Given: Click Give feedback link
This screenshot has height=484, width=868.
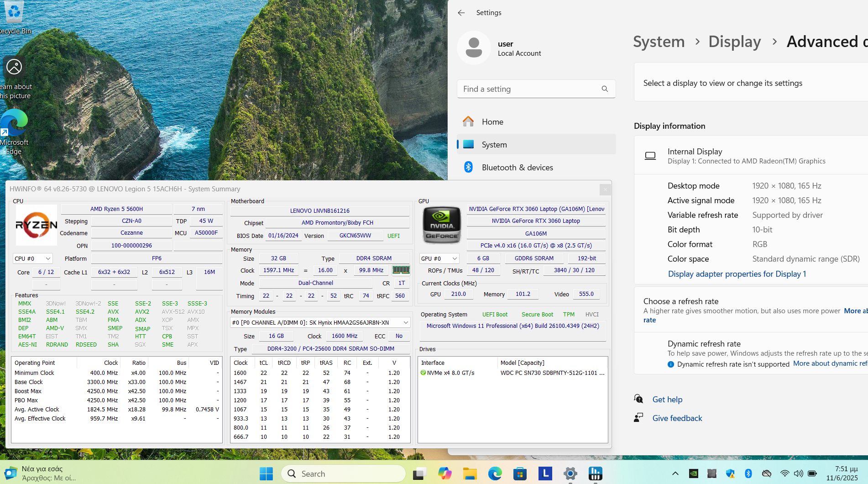Looking at the screenshot, I should tap(677, 418).
